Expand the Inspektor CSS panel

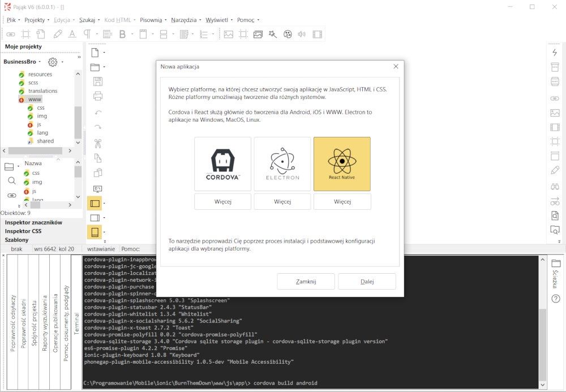pyautogui.click(x=23, y=231)
